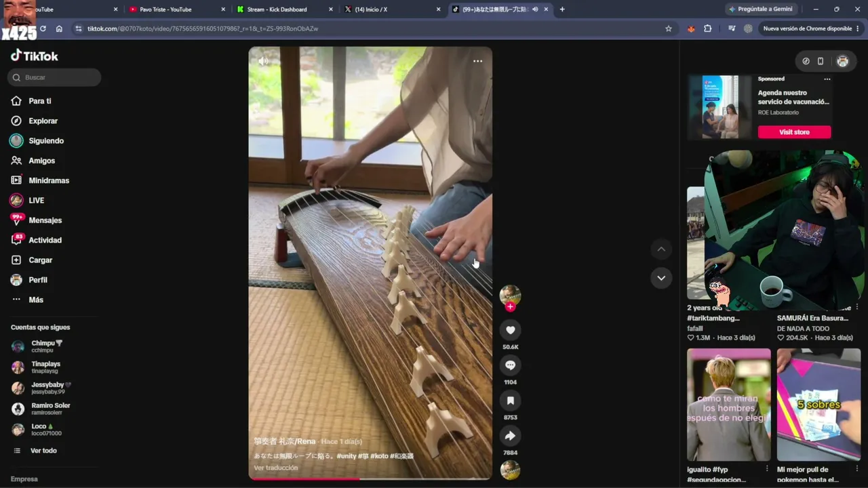This screenshot has height=488, width=868.
Task: Open the browser media controls icon
Action: click(x=732, y=28)
